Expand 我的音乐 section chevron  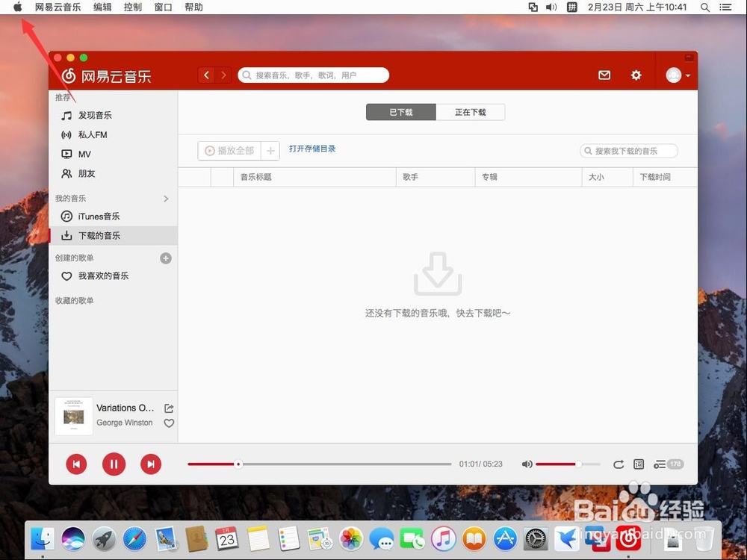pyautogui.click(x=166, y=199)
